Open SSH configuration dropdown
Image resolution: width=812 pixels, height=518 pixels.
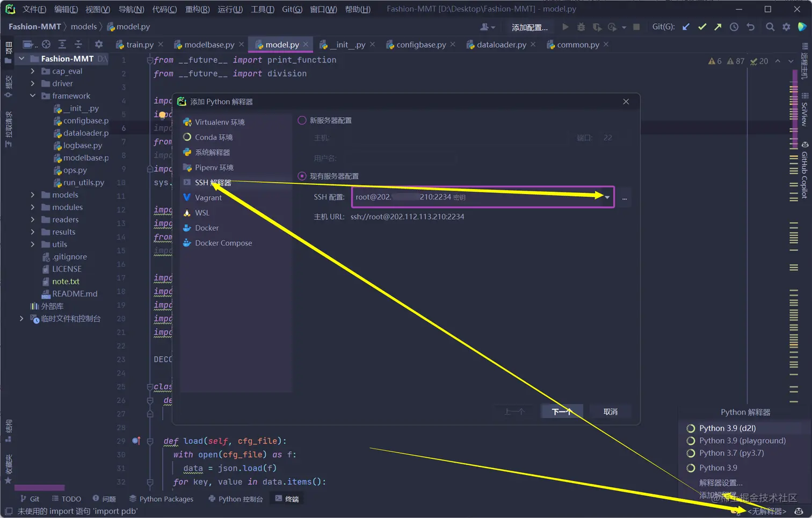607,197
